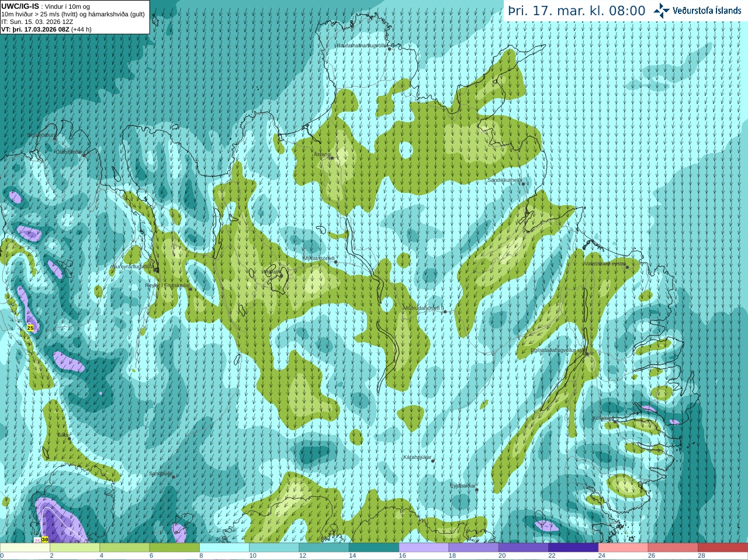This screenshot has width=748, height=560.
Task: Click the Vatnsskarð eystra station label
Action: 605,264
